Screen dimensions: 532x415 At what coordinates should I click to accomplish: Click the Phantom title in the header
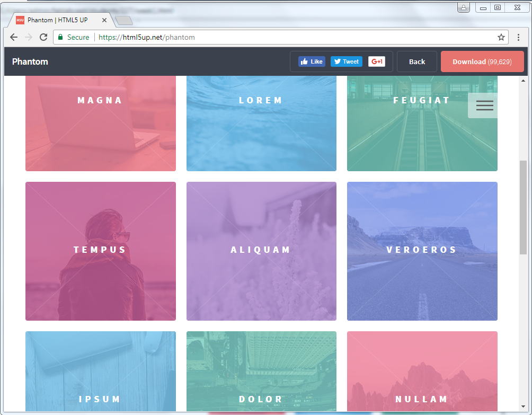tap(30, 61)
